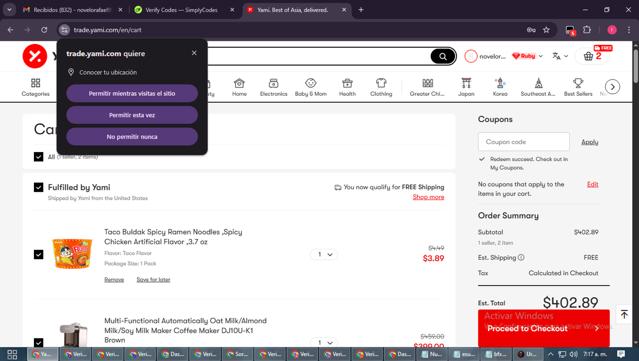Go back in browser history
This screenshot has width=639, height=361.
(x=11, y=30)
